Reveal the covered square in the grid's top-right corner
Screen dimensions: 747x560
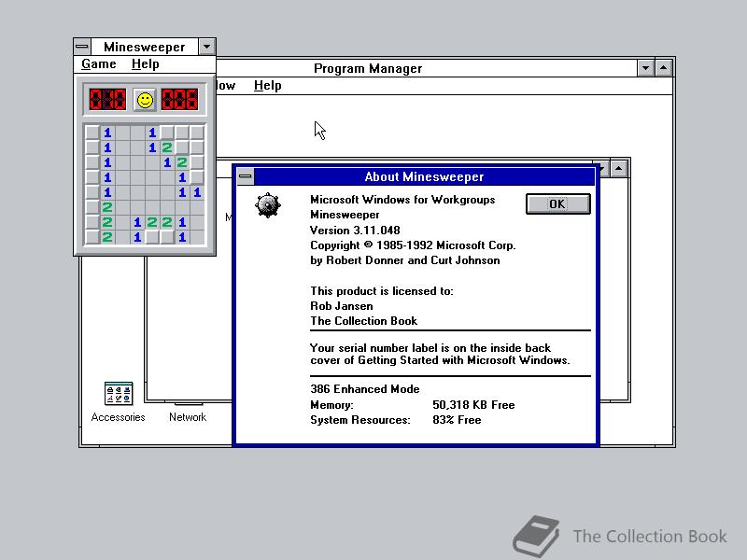[197, 133]
